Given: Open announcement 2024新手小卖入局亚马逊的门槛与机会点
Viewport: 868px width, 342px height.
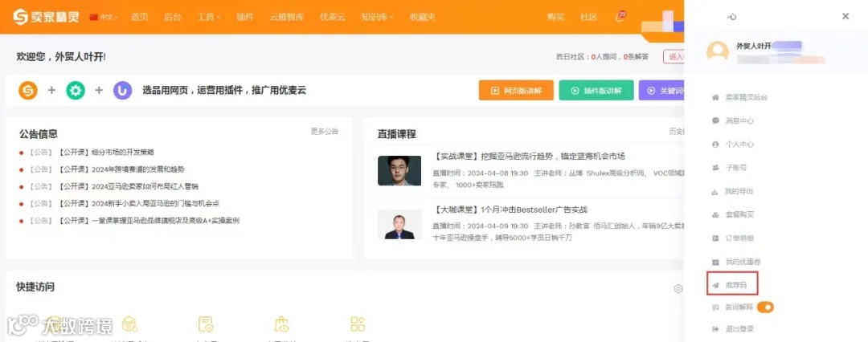Looking at the screenshot, I should 155,204.
